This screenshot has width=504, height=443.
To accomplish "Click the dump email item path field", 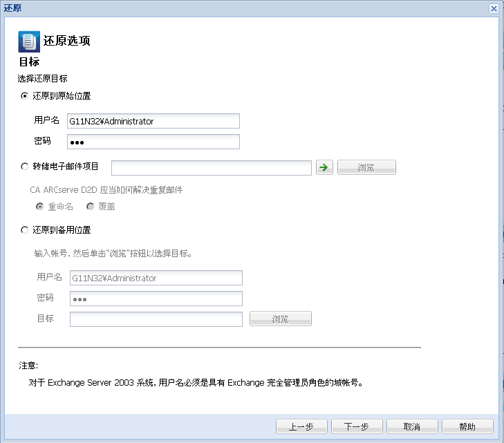I will (x=211, y=168).
